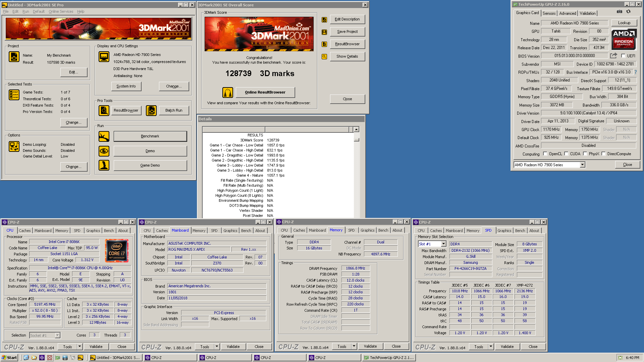The height and width of the screenshot is (362, 644).
Task: Expand the Tools arrow in the CPU-Z CPU window
Action: 80,347
